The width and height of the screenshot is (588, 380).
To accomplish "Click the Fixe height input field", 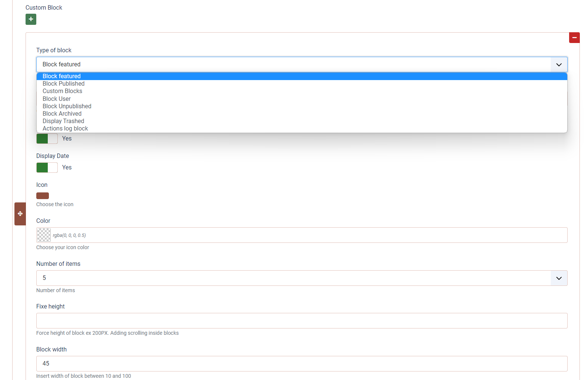I will point(302,321).
